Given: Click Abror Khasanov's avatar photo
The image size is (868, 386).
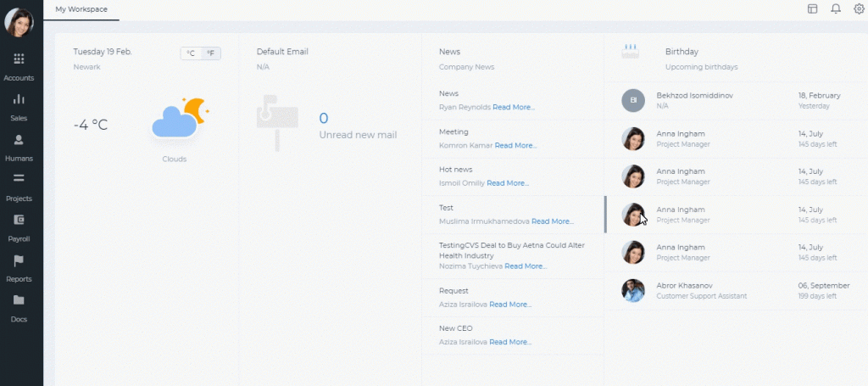Looking at the screenshot, I should pos(633,290).
